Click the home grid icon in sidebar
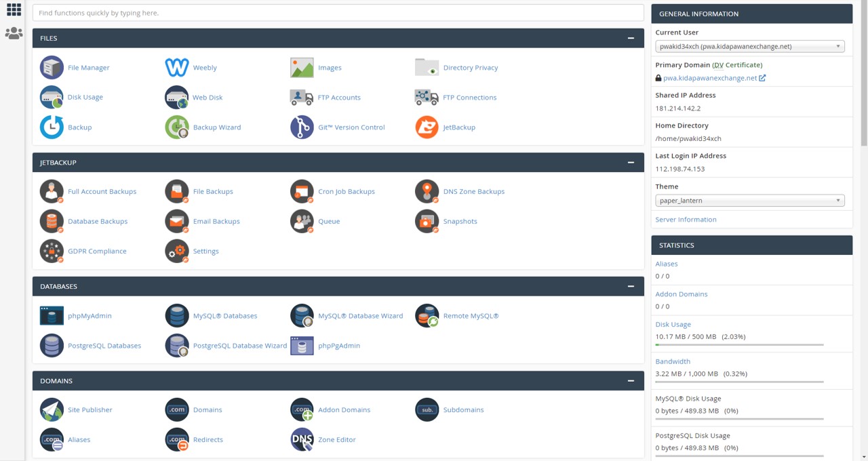Image resolution: width=868 pixels, height=461 pixels. pyautogui.click(x=14, y=10)
